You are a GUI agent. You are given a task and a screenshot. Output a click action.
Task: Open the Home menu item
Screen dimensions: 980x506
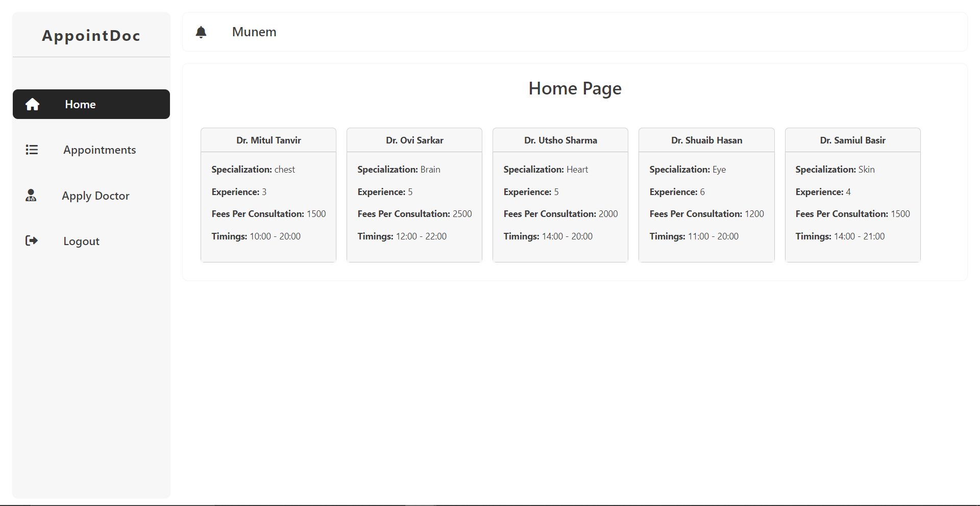[91, 104]
